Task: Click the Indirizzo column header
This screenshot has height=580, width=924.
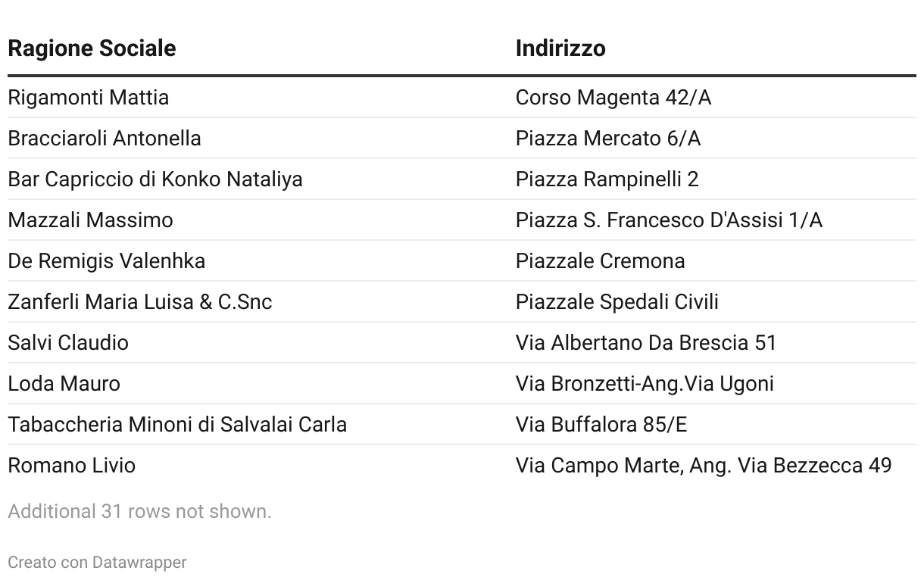Action: 560,48
